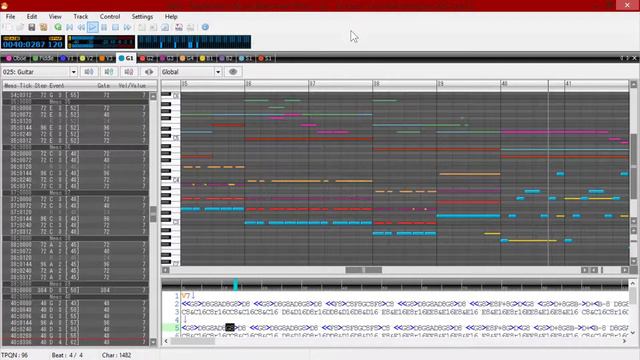Click the Stop playback button
Screen dimensions: 640x360
click(x=116, y=27)
